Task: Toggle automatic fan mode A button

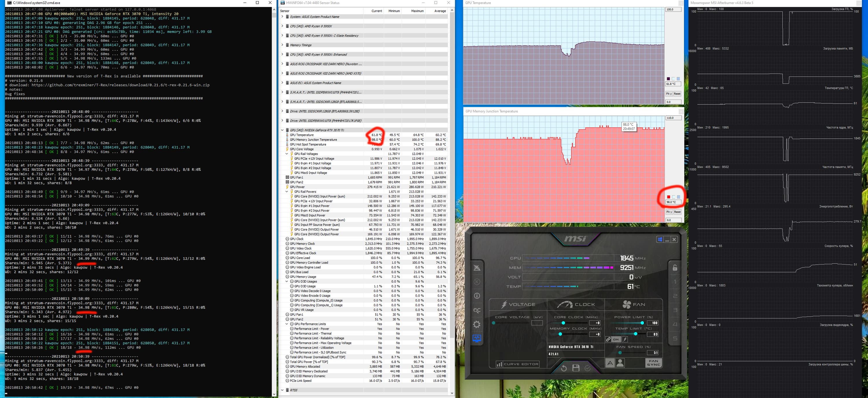Action: point(610,363)
